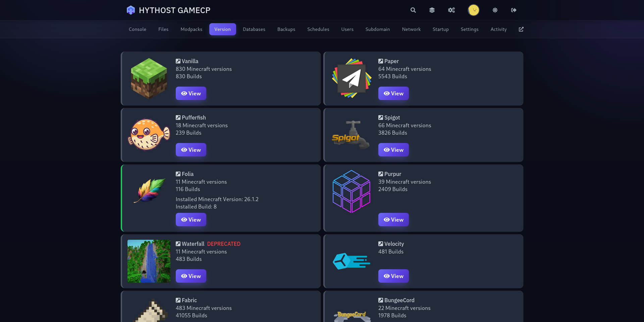View Vanilla versions
The height and width of the screenshot is (322, 644).
(x=191, y=93)
